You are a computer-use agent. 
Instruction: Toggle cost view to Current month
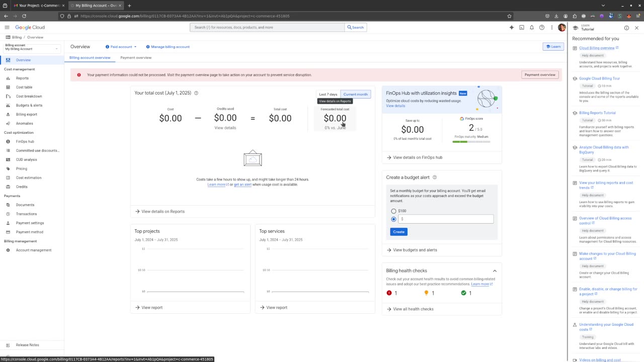[x=356, y=94]
